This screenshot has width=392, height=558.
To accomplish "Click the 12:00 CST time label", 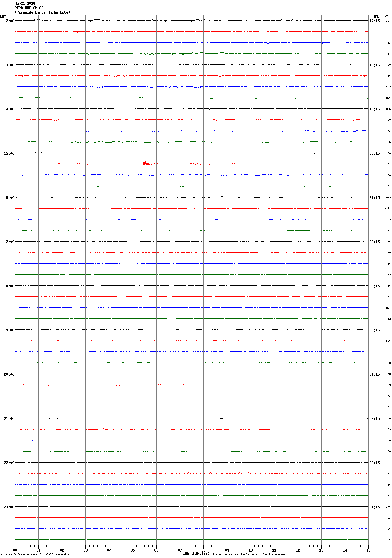I will (9, 21).
